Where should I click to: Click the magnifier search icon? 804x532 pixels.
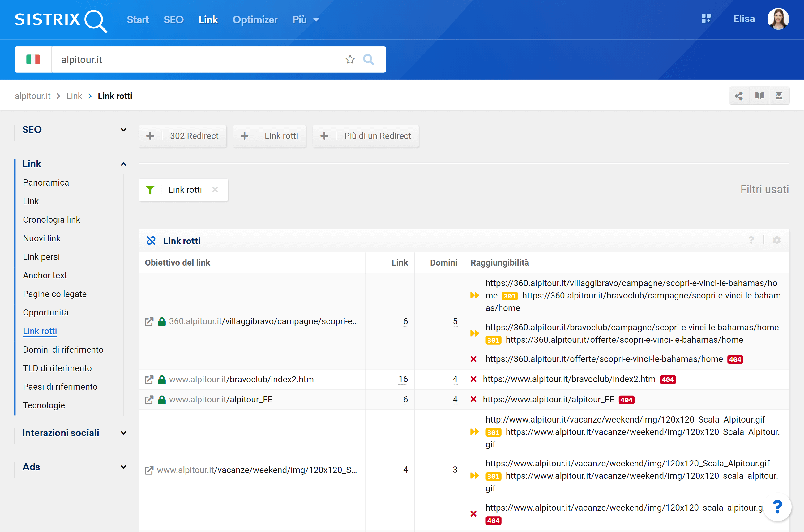tap(368, 60)
